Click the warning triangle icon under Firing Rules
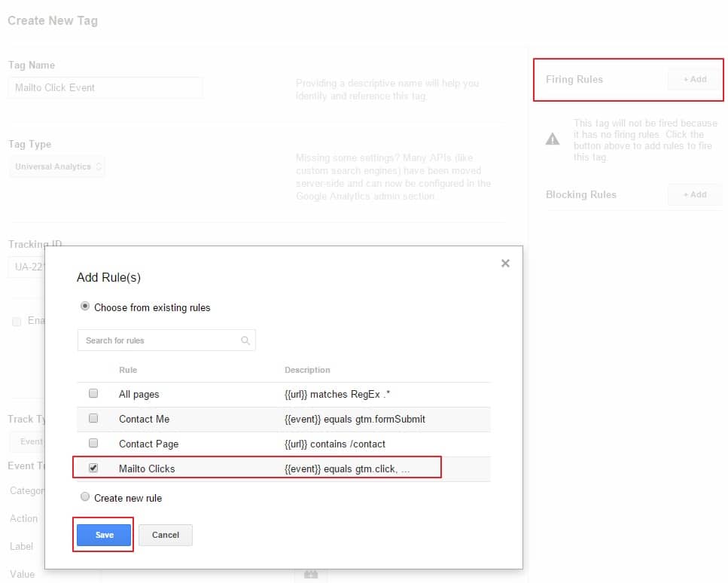The width and height of the screenshot is (728, 583). pos(553,139)
